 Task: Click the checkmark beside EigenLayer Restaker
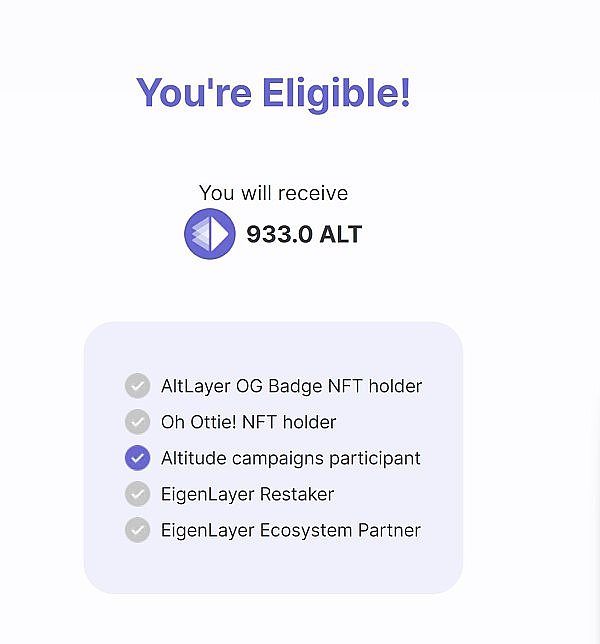tap(137, 494)
